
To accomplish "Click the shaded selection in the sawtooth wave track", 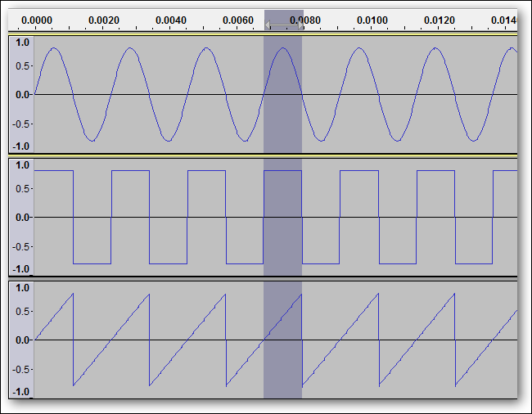I will pyautogui.click(x=282, y=340).
